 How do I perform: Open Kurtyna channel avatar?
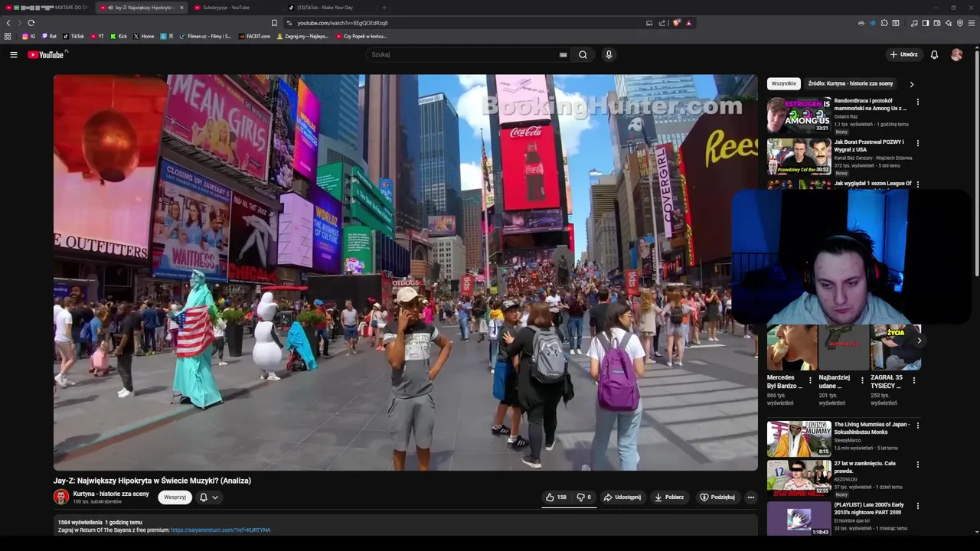pyautogui.click(x=61, y=497)
